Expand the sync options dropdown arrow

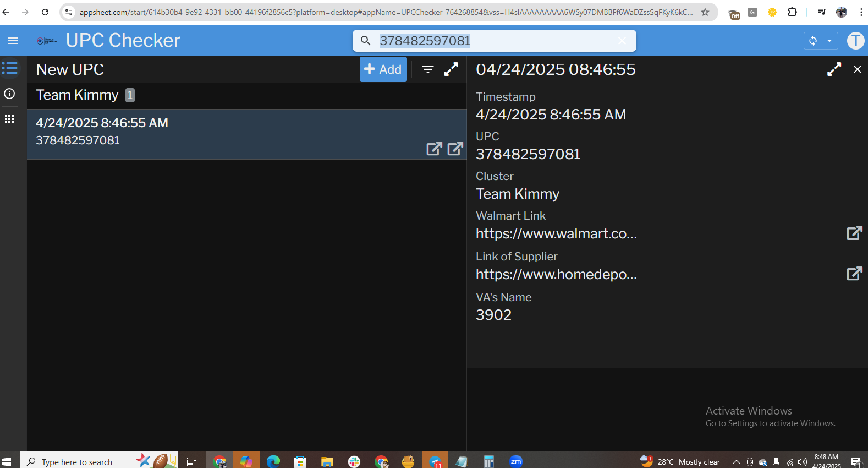pos(829,41)
